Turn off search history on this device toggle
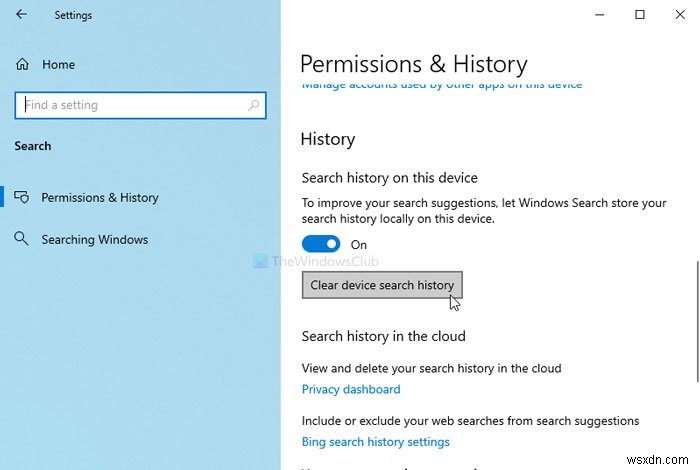The width and height of the screenshot is (700, 470). [x=321, y=244]
